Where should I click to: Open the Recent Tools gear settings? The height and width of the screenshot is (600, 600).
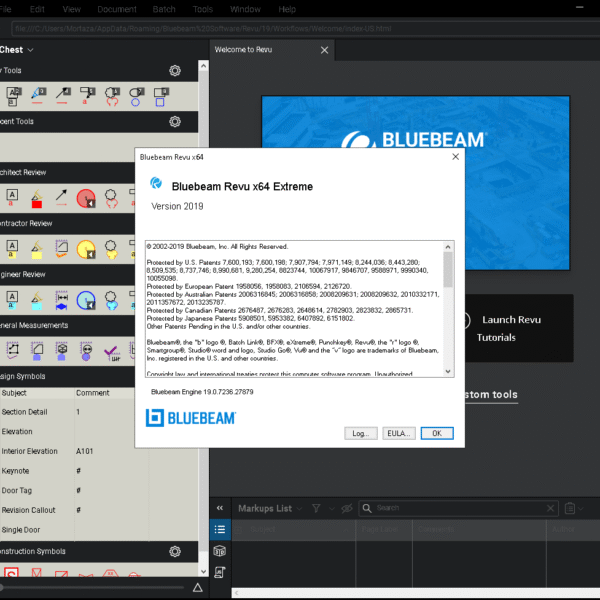pos(175,122)
